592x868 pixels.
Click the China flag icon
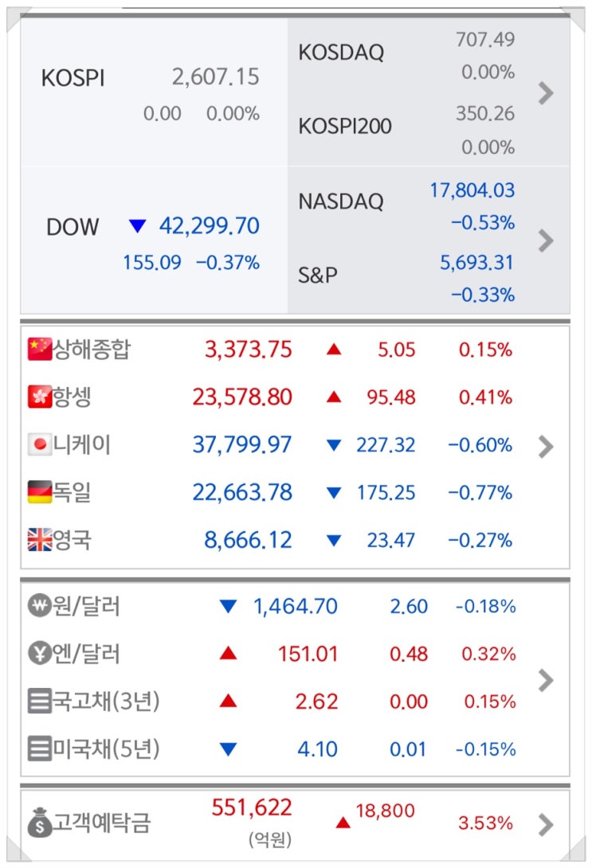39,349
